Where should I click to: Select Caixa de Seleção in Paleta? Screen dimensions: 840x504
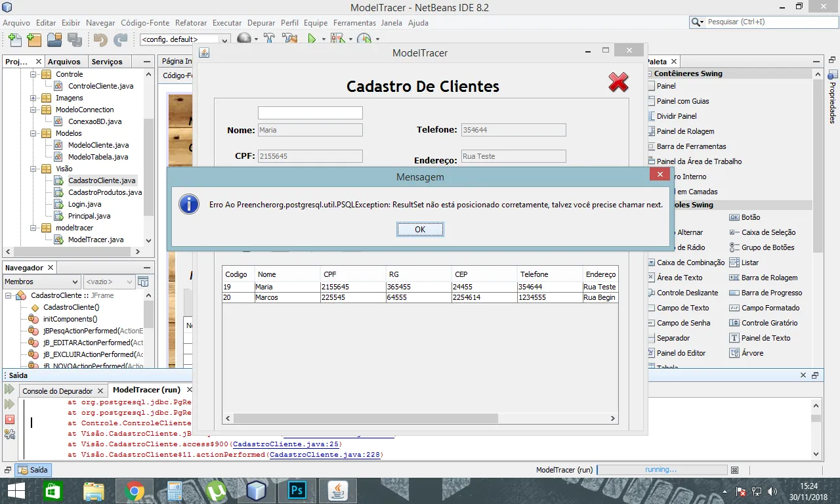763,232
